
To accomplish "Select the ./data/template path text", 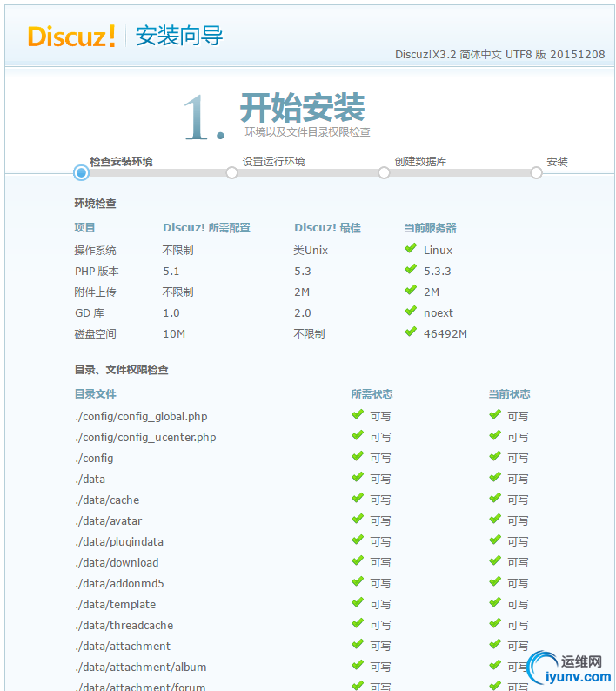I will tap(116, 605).
